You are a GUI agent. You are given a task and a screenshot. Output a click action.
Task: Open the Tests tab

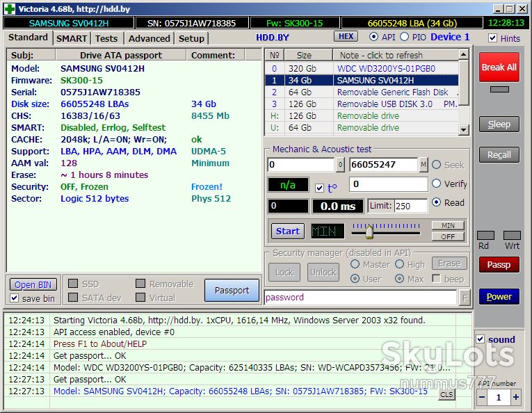pyautogui.click(x=106, y=38)
